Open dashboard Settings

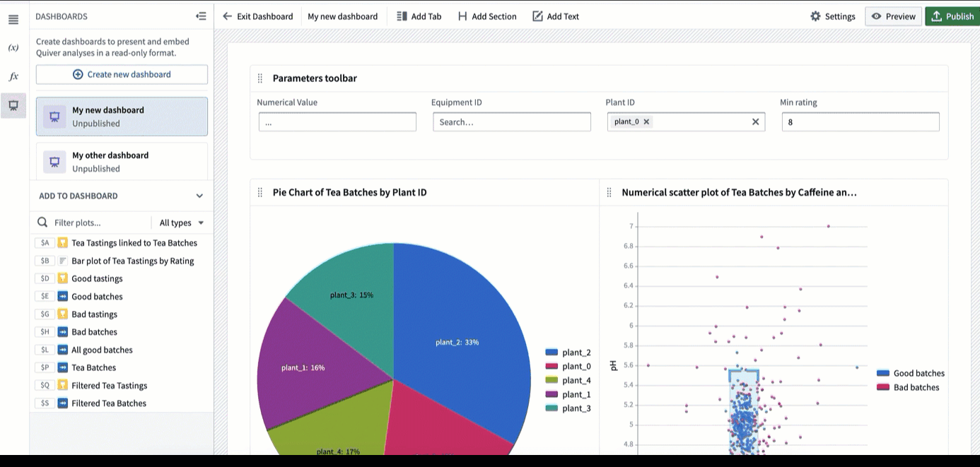click(833, 16)
